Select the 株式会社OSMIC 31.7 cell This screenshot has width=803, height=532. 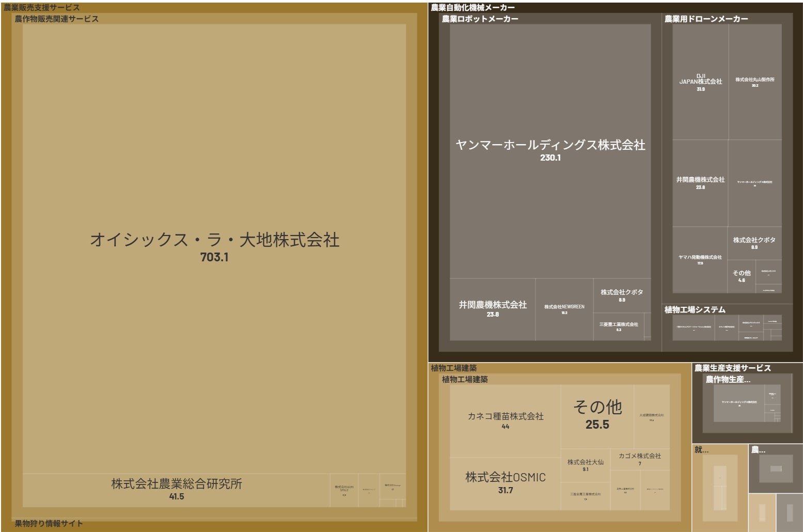(x=505, y=484)
